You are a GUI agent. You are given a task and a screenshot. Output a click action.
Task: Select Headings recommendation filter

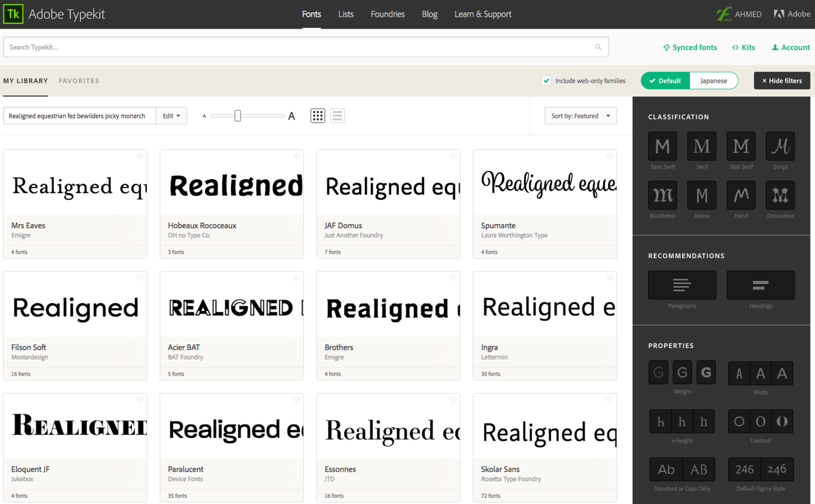761,285
